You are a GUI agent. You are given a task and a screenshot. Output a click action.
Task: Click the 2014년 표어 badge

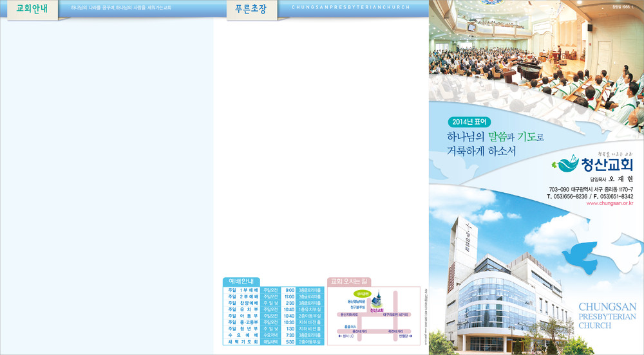coord(471,122)
